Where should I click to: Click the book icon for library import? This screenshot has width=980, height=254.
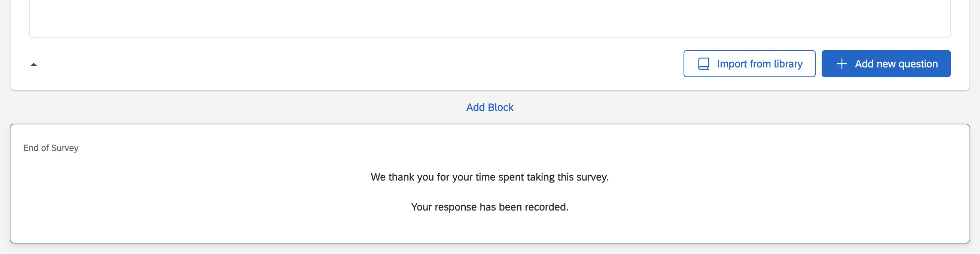click(x=703, y=64)
